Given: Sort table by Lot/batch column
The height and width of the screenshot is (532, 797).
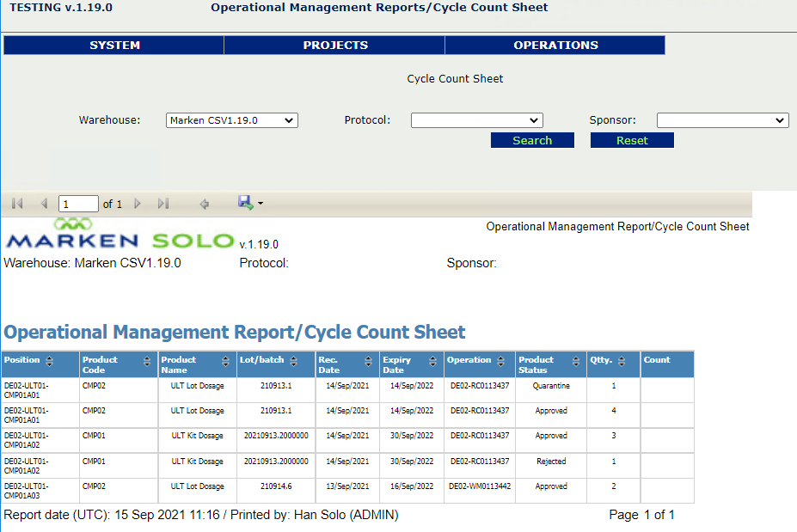Looking at the screenshot, I should pos(294,361).
